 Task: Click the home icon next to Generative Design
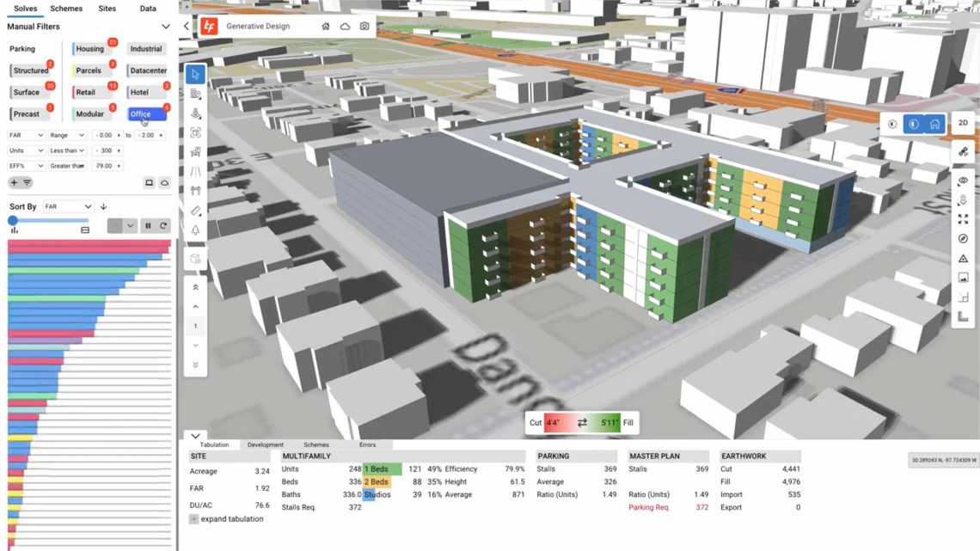326,27
